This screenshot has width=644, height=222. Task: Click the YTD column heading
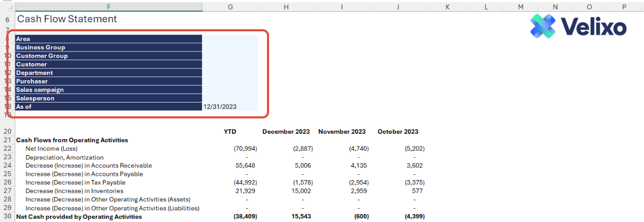pos(230,132)
